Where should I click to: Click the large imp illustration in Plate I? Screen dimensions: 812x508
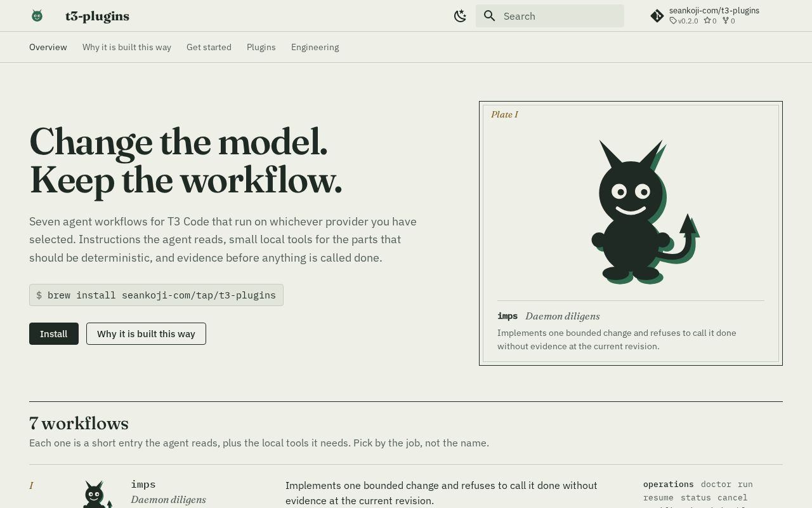pos(645,212)
